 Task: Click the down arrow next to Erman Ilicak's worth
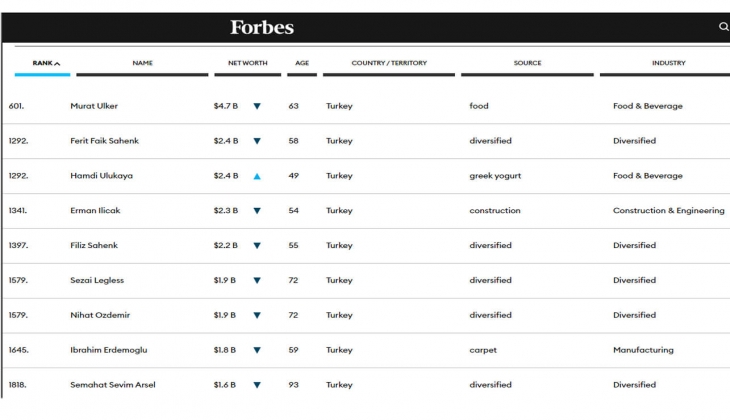pos(257,211)
